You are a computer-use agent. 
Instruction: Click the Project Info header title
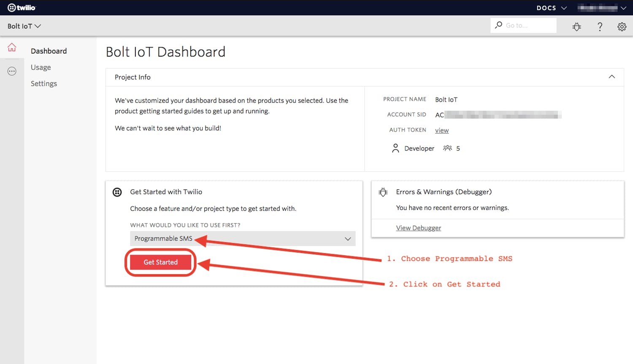133,77
